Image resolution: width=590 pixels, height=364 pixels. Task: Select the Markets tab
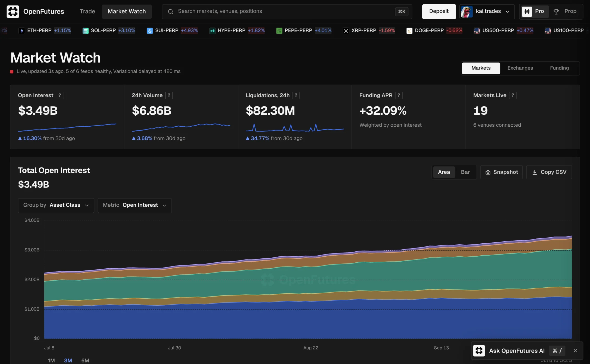click(481, 68)
